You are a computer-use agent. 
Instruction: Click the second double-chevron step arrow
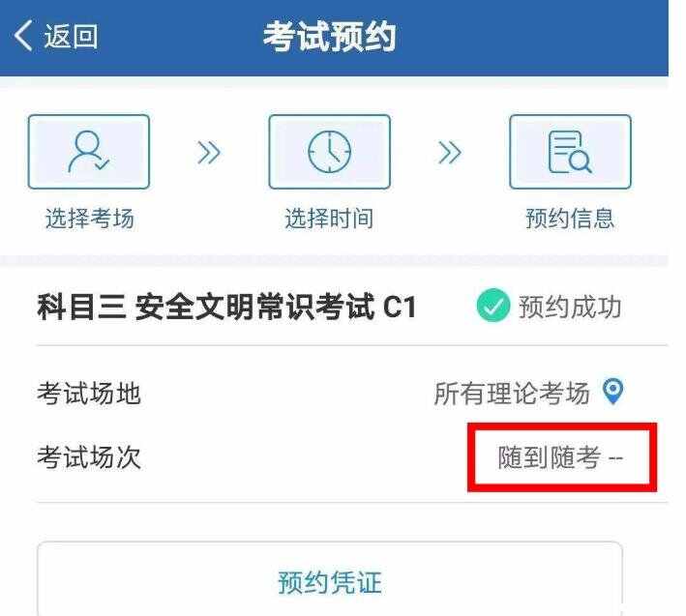[450, 152]
